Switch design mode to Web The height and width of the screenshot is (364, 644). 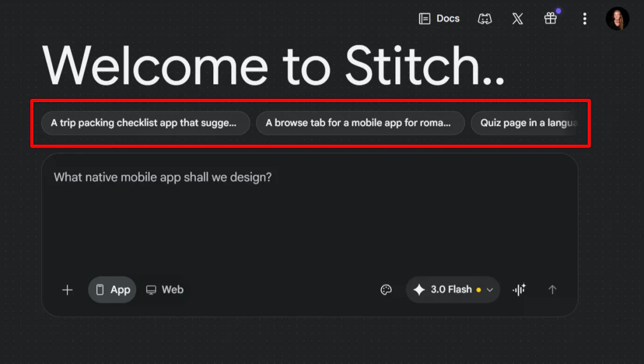coord(165,289)
